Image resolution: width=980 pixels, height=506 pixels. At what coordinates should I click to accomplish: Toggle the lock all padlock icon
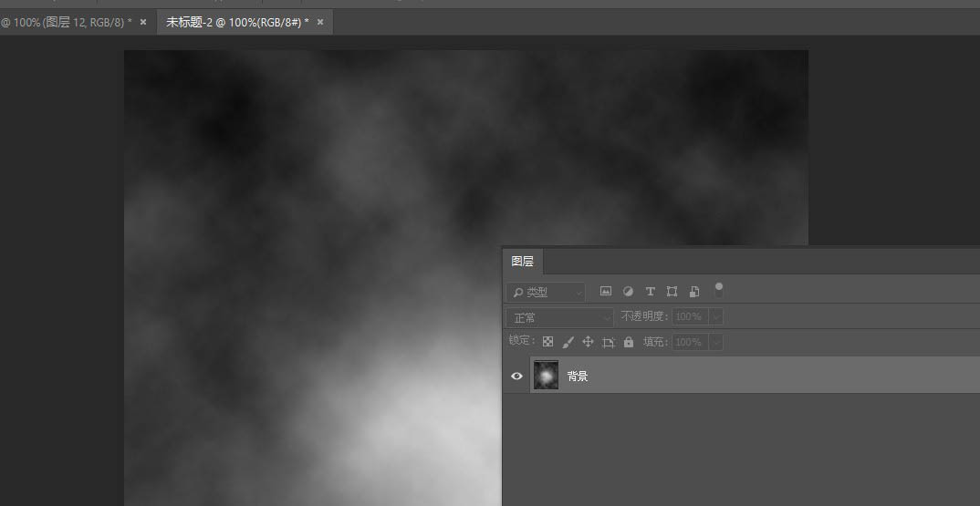pos(629,342)
